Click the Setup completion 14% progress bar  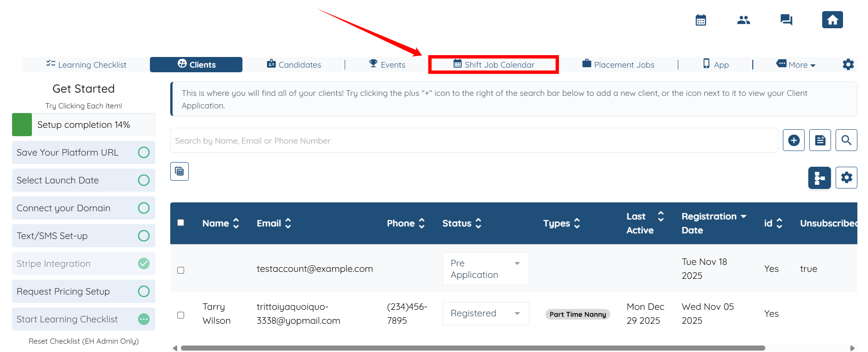84,125
